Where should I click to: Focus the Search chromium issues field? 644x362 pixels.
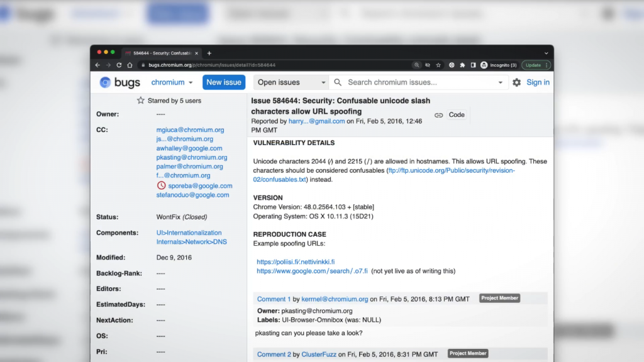(419, 82)
